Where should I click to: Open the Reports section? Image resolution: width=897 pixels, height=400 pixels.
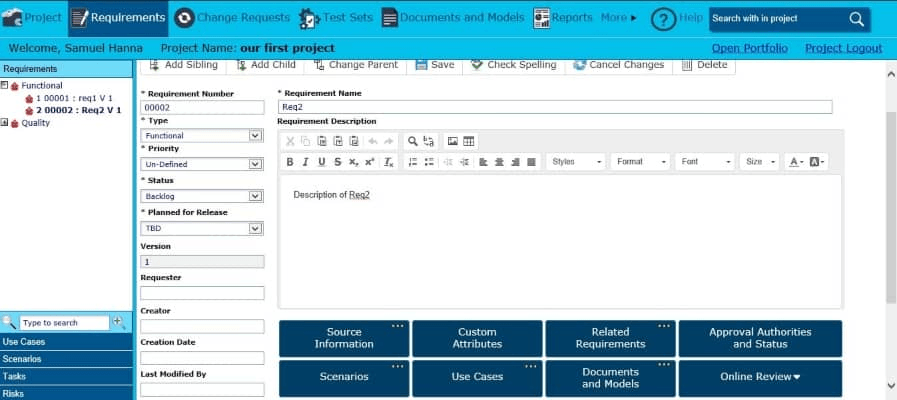click(x=563, y=18)
